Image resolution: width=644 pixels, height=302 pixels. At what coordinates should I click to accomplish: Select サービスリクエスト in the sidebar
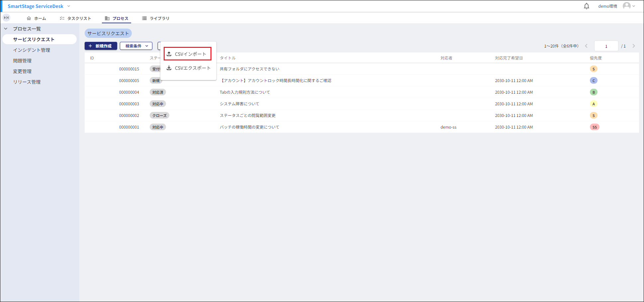click(40, 39)
